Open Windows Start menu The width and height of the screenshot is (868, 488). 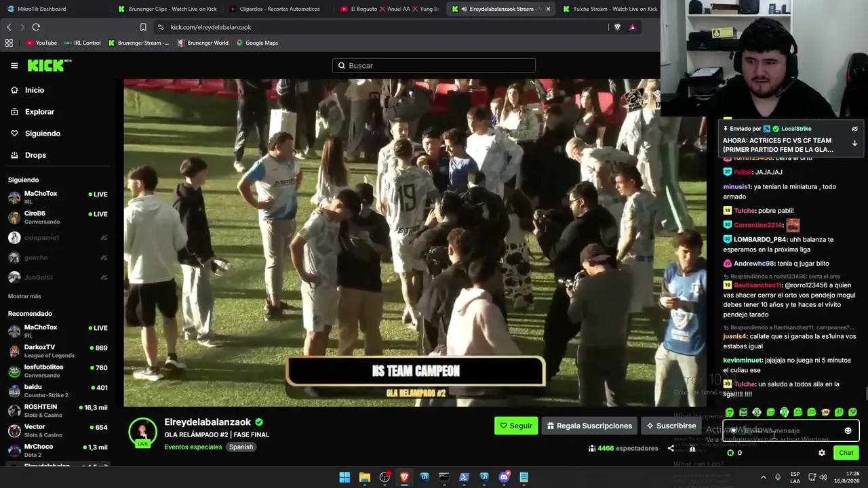point(344,477)
